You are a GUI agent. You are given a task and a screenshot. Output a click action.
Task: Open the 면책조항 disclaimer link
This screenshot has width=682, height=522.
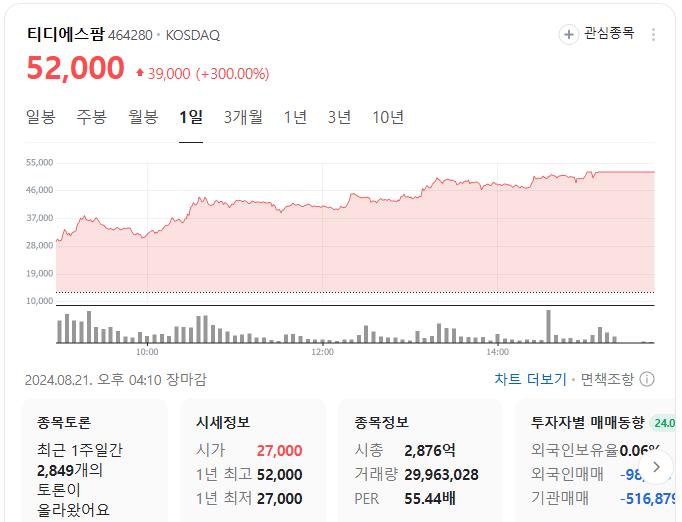607,379
